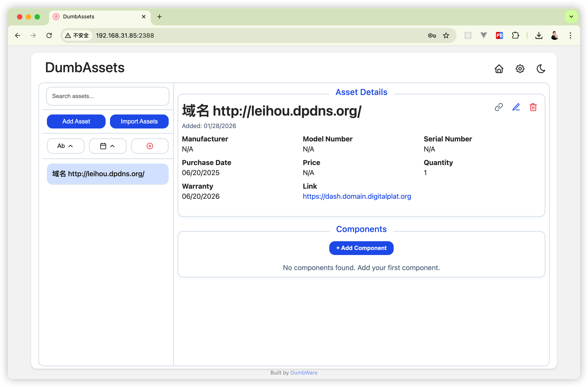Screen dimensions: 588x387
Task: Click the Import Assets button
Action: click(x=139, y=121)
